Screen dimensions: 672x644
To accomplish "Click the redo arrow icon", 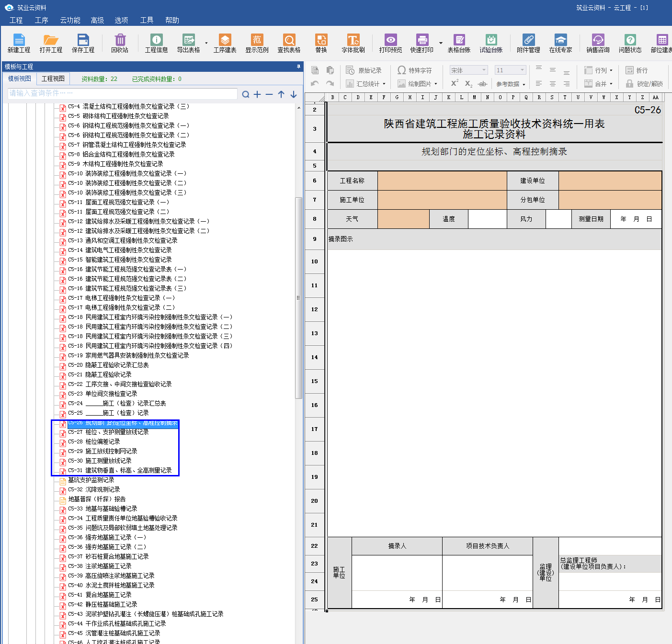I will pyautogui.click(x=330, y=83).
